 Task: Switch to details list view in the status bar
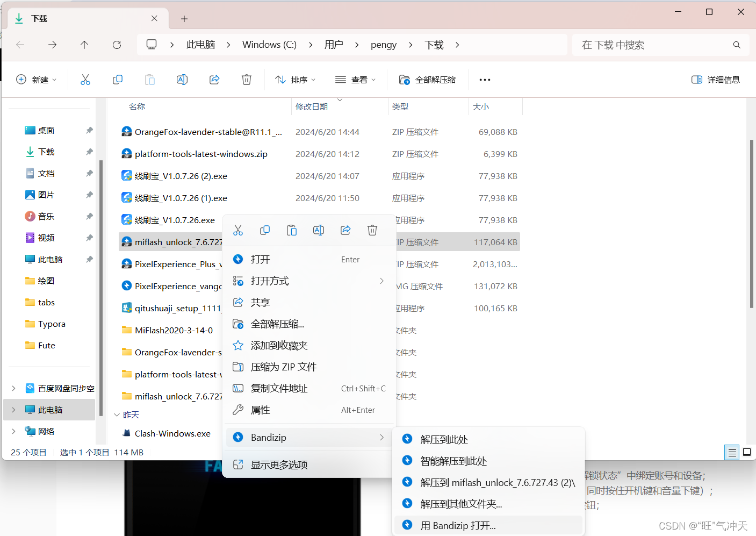tap(732, 453)
